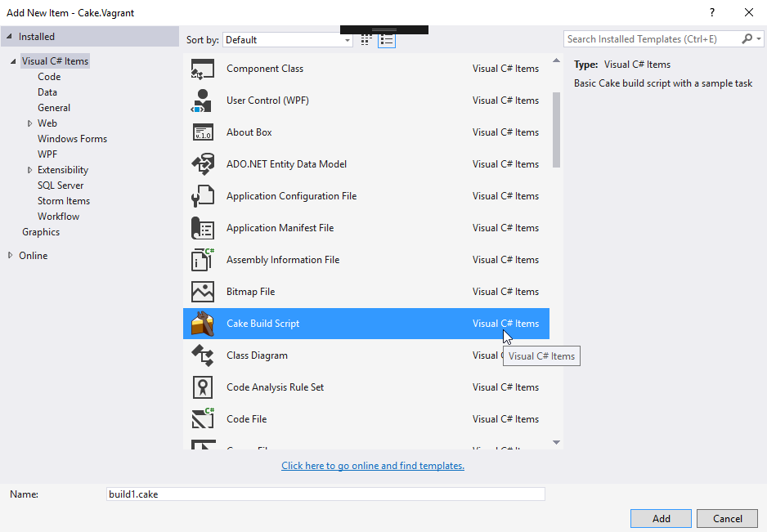The image size is (767, 532).
Task: Open the Sort by Default dropdown
Action: (x=288, y=39)
